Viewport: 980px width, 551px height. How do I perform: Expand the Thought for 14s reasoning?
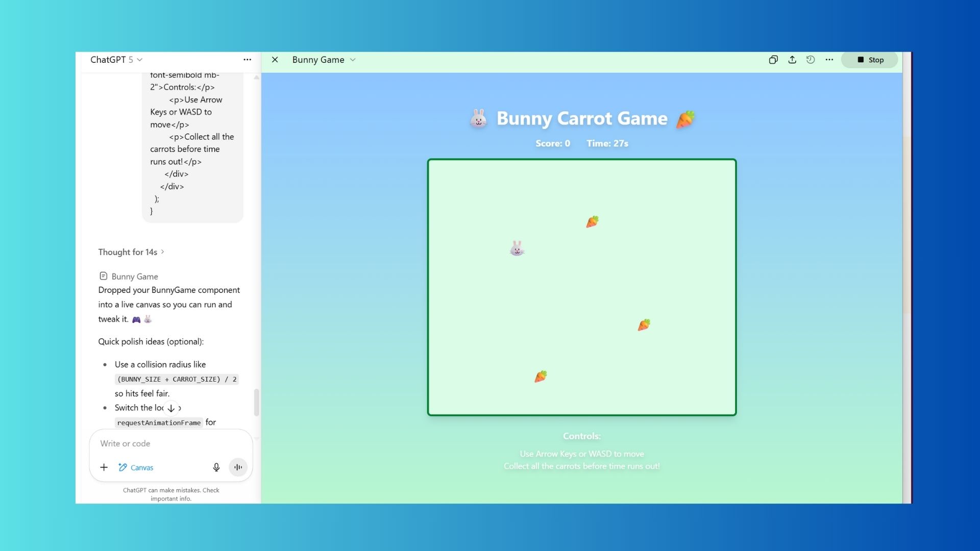click(131, 252)
